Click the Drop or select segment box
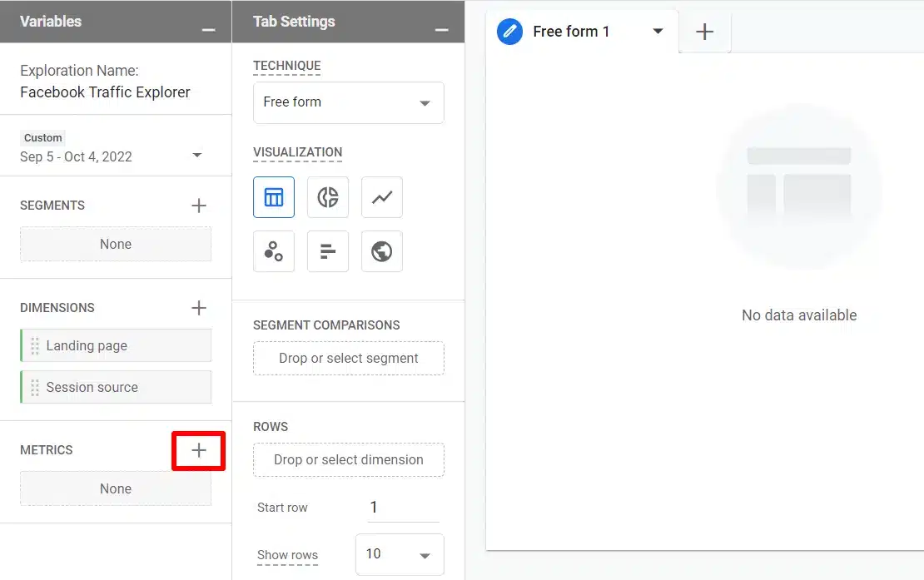 348,358
